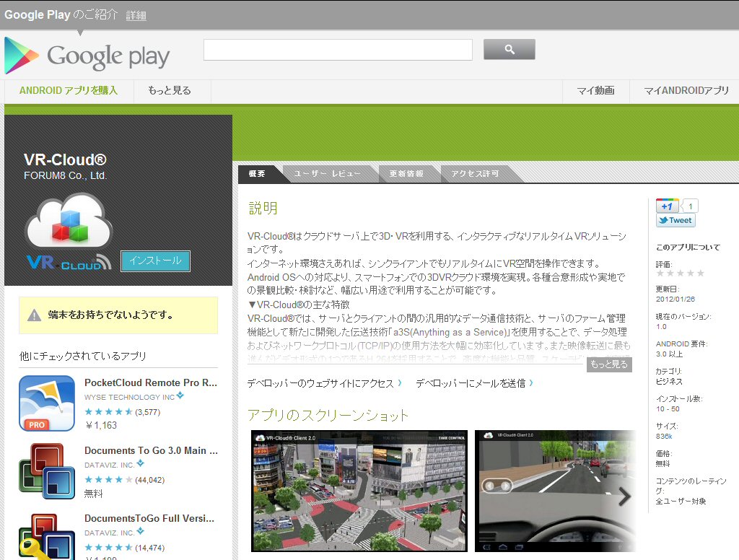This screenshot has width=739, height=560.
Task: Click the VR-Cloud® app title
Action: (65, 159)
